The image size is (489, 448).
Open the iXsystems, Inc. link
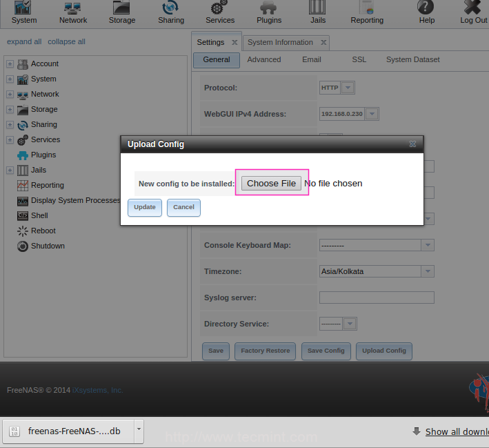[98, 390]
